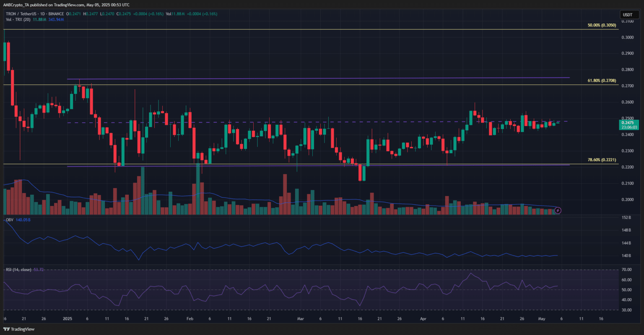Click the 152 B value on OBV scale
The height and width of the screenshot is (335, 644).
626,218
